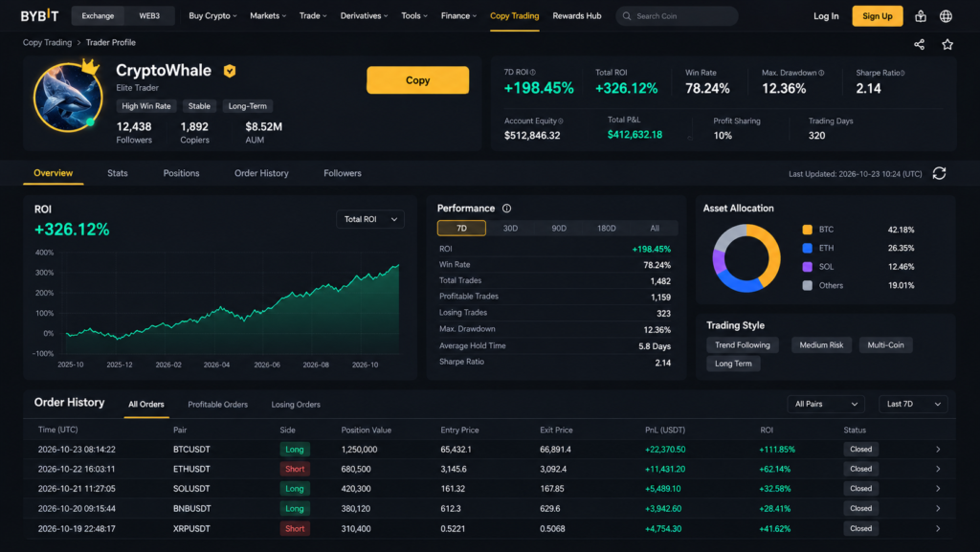This screenshot has width=980, height=552.
Task: Select the 90D performance period
Action: tap(559, 228)
